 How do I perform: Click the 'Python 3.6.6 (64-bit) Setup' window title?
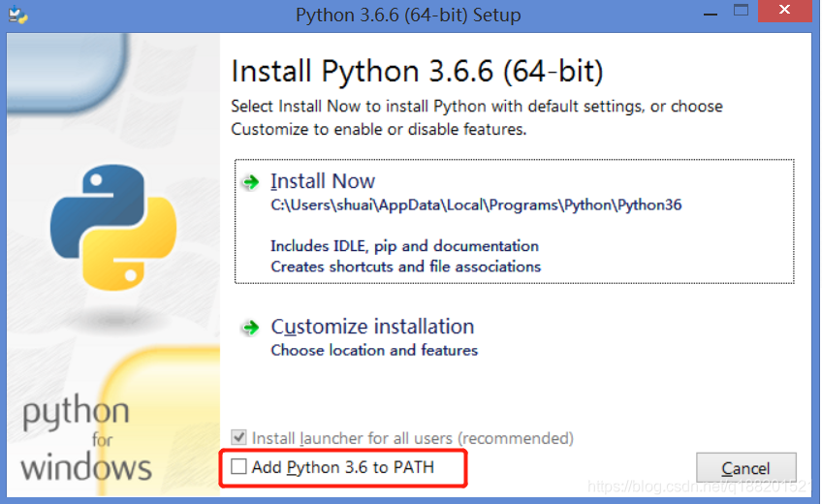[x=408, y=15]
